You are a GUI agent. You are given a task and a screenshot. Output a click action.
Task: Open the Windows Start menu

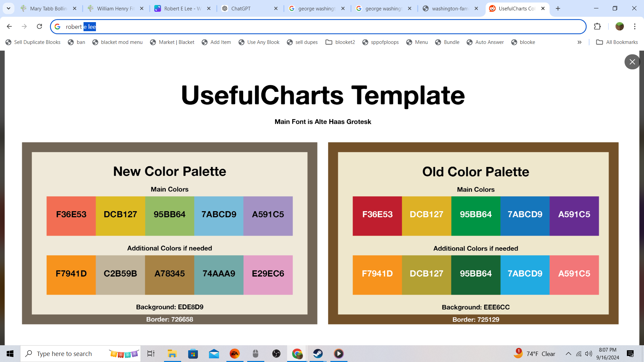pyautogui.click(x=10, y=354)
